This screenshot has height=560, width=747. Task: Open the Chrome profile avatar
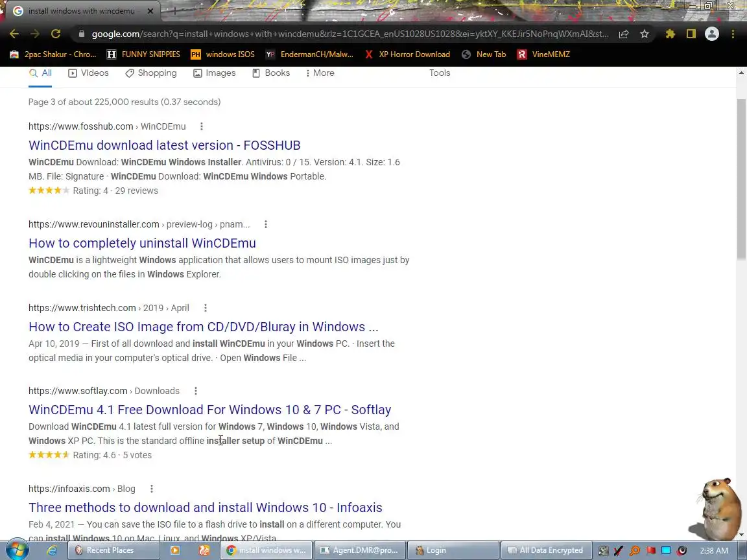coord(712,34)
